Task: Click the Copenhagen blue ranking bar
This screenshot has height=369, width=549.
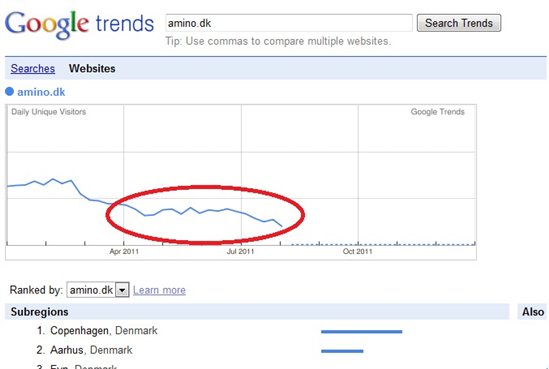Action: 362,332
